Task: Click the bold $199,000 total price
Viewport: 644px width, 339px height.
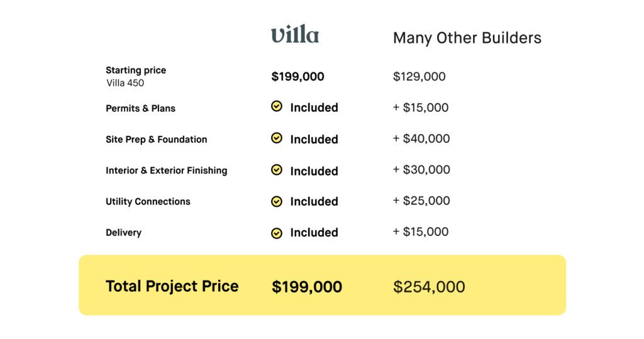Action: pyautogui.click(x=307, y=287)
